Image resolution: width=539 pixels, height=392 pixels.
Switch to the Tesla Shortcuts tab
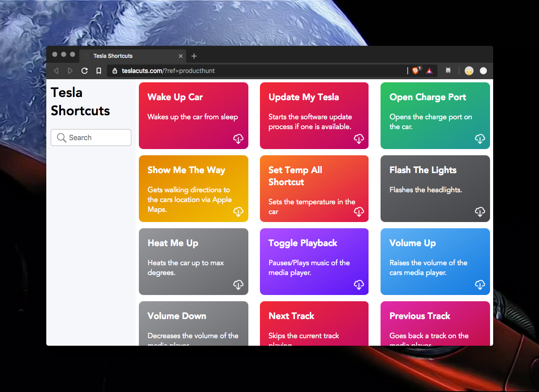[x=125, y=56]
